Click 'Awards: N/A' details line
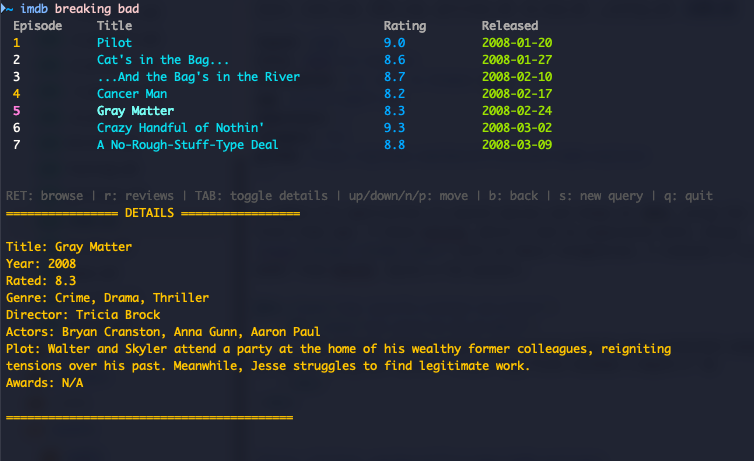The height and width of the screenshot is (461, 754). click(44, 383)
